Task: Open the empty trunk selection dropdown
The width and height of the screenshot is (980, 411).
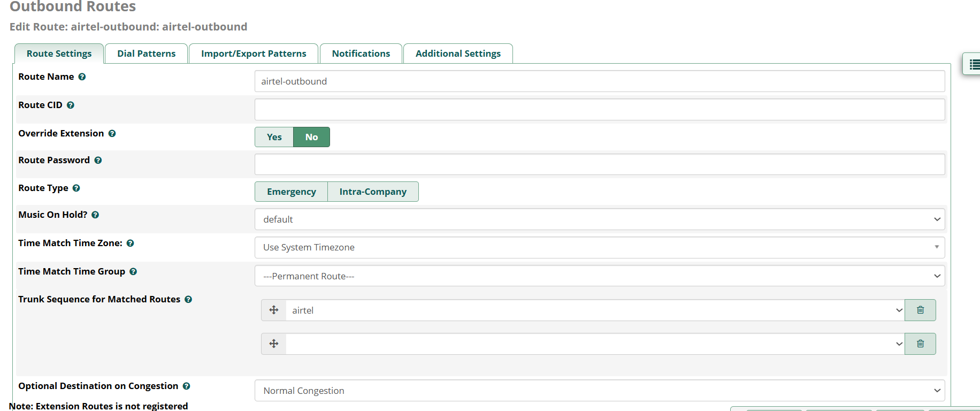Action: pyautogui.click(x=595, y=344)
